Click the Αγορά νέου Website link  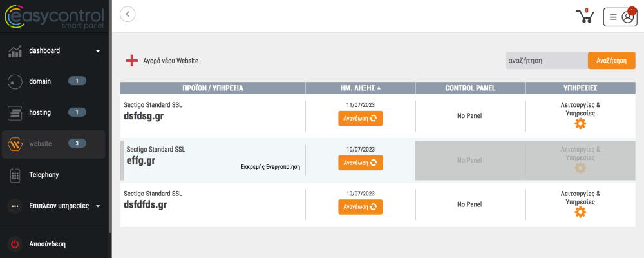click(x=171, y=61)
